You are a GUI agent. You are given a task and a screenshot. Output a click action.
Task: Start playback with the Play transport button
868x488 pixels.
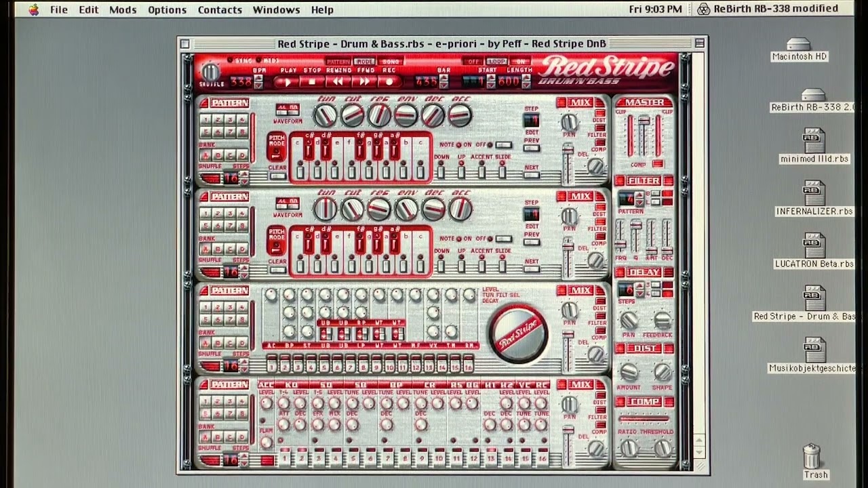[288, 82]
